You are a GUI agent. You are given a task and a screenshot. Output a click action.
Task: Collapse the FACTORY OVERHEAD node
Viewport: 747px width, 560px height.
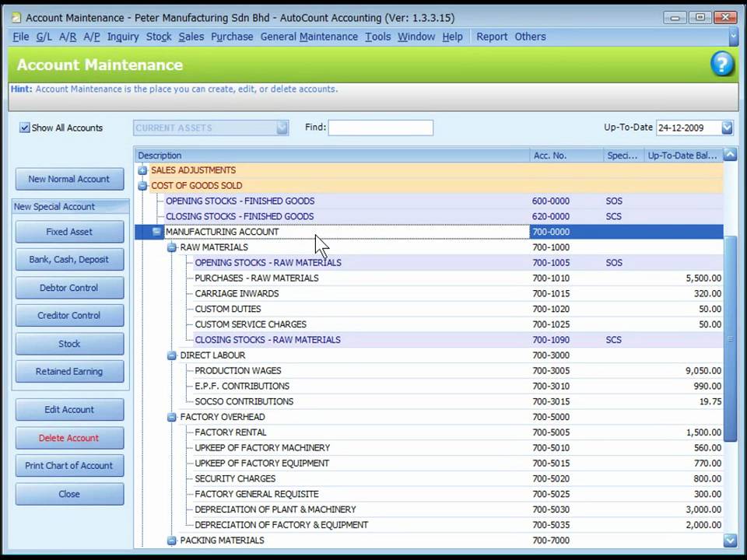(x=171, y=417)
